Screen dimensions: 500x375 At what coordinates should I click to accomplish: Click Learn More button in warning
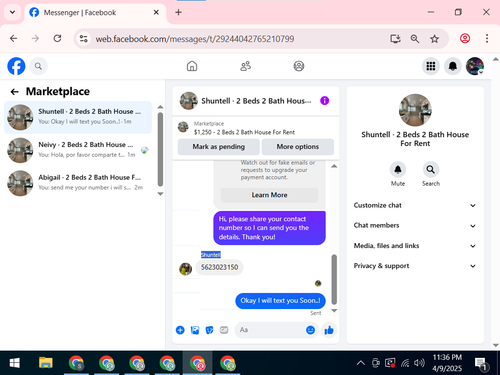pyautogui.click(x=269, y=195)
